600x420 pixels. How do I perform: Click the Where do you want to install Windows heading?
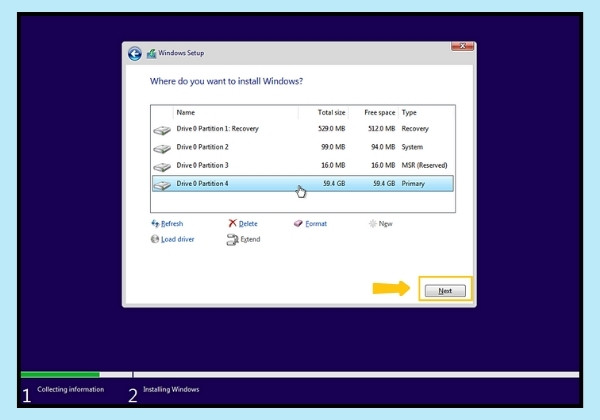point(226,81)
